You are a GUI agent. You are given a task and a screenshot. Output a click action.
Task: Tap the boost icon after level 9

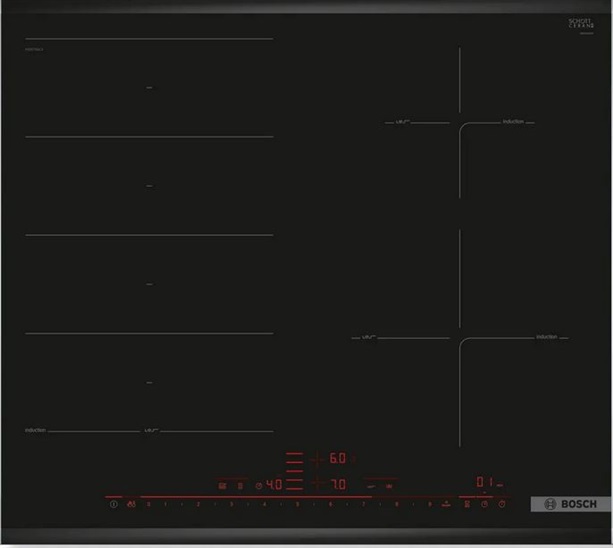tap(445, 505)
